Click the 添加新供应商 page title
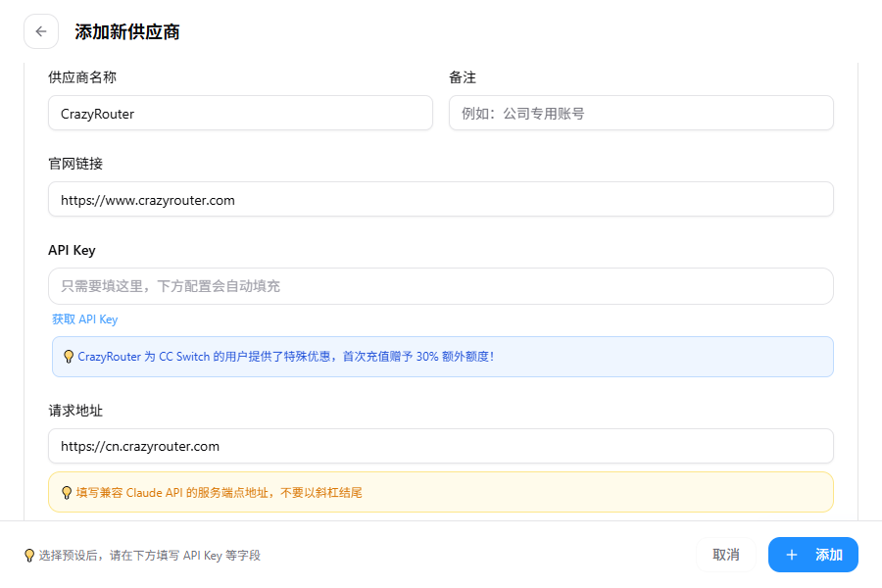Viewport: 882px width, 588px height. [x=127, y=32]
